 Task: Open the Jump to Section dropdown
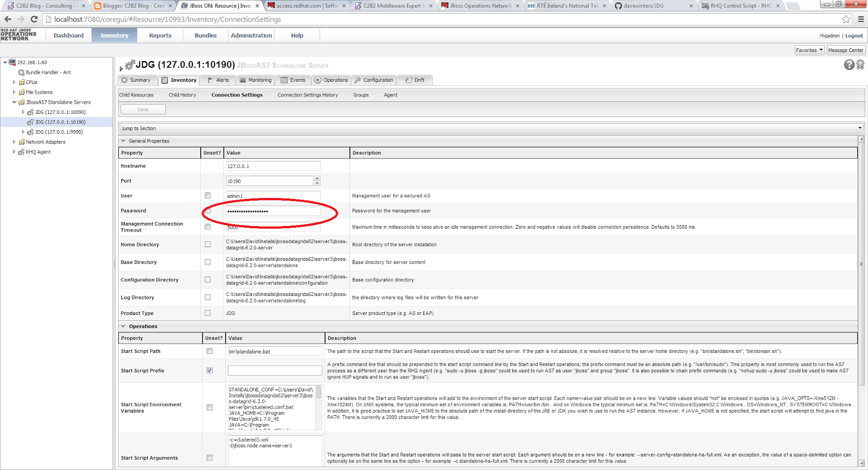tap(491, 128)
